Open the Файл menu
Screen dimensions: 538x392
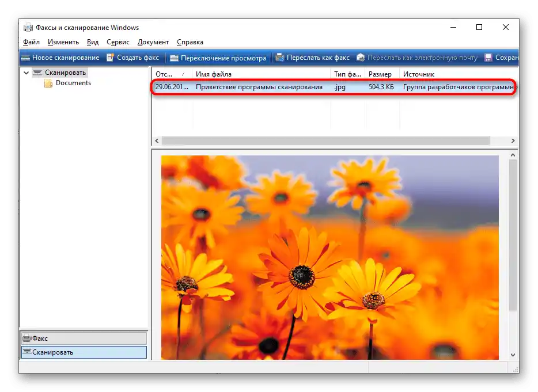pyautogui.click(x=31, y=42)
